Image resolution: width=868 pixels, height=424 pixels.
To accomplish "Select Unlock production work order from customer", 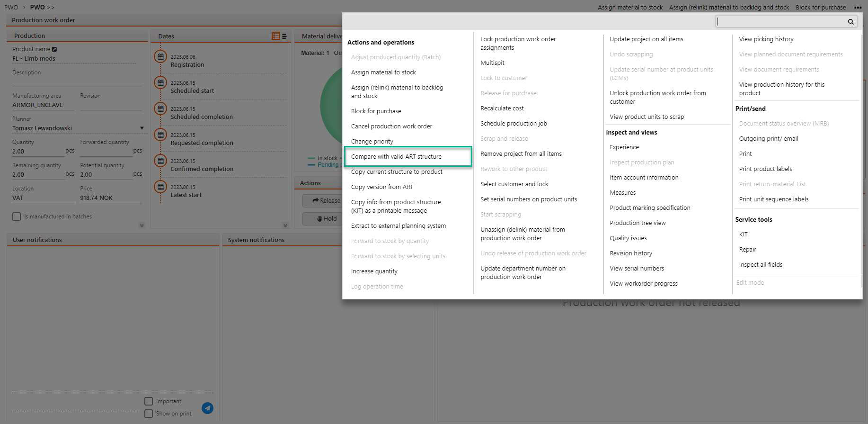I will (658, 98).
